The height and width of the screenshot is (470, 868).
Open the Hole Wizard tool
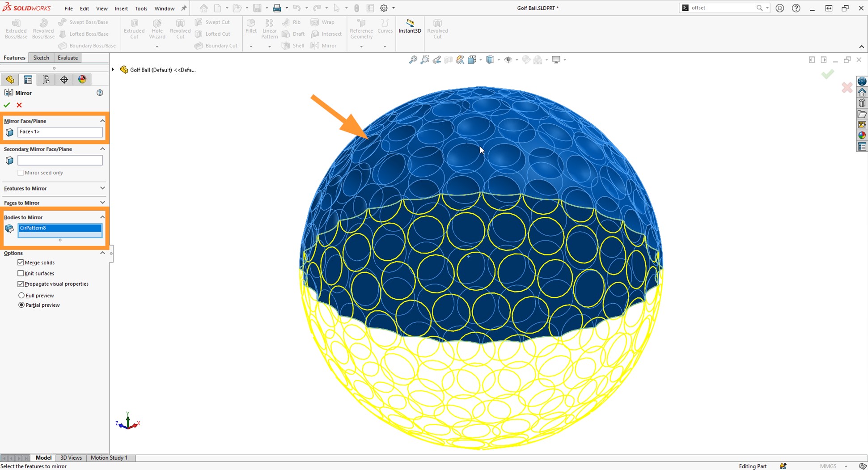pos(157,28)
